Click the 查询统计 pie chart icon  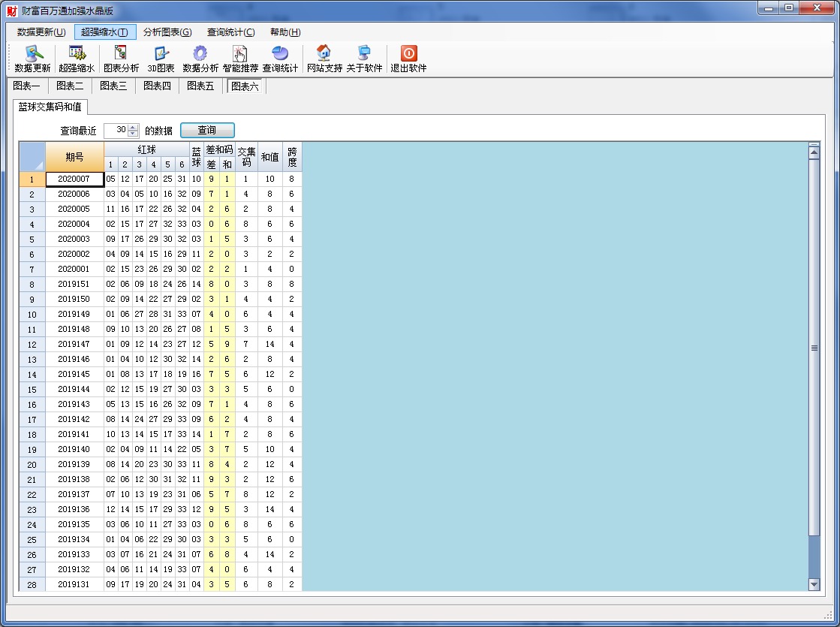[280, 59]
